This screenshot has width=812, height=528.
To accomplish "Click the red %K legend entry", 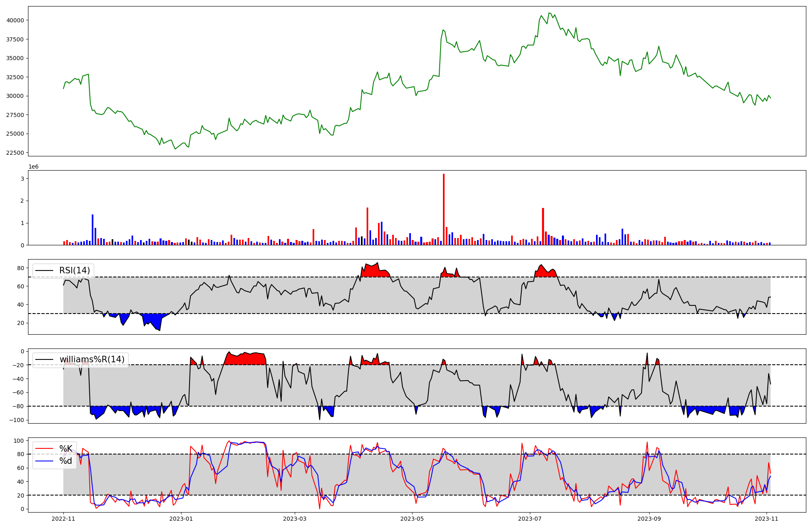I will coord(65,449).
